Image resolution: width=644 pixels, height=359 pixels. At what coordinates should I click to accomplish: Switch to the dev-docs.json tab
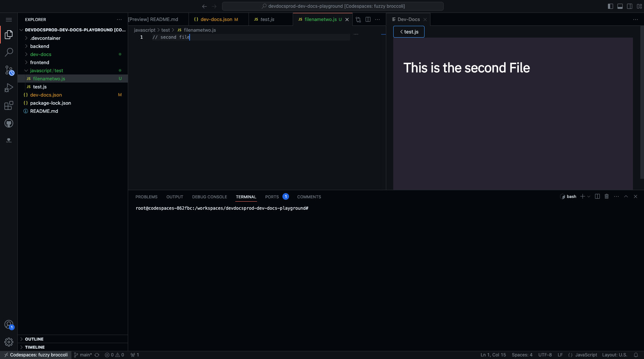point(215,19)
